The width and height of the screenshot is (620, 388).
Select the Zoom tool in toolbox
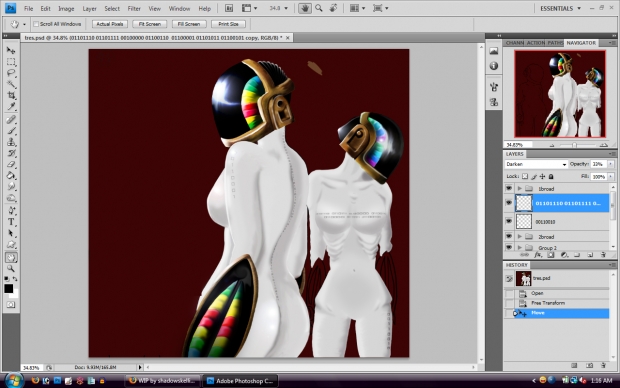tap(11, 269)
